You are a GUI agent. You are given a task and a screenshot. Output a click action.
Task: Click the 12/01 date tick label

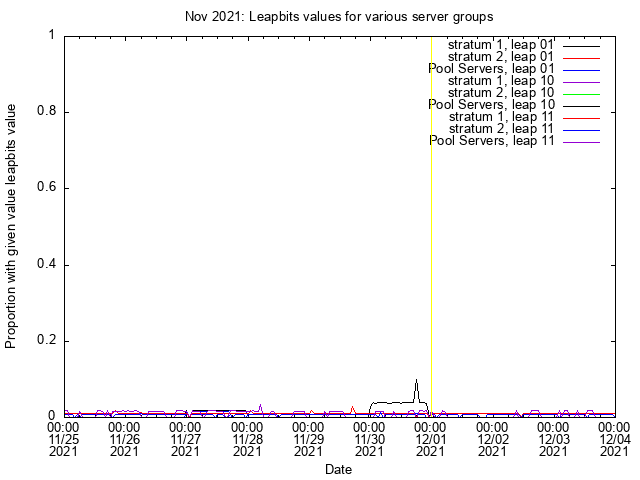click(x=431, y=438)
